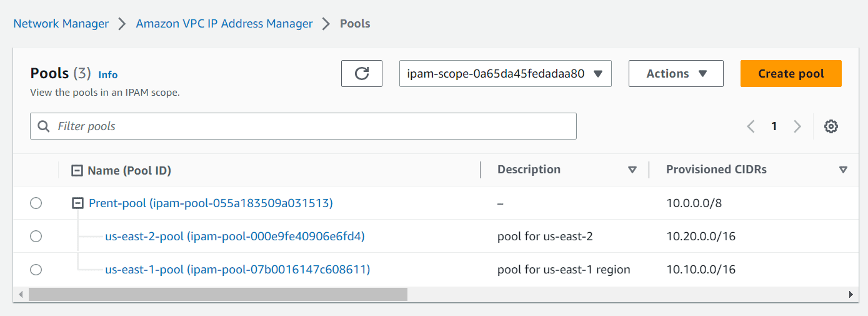Open table preferences gear icon
This screenshot has width=868, height=316.
[x=831, y=126]
